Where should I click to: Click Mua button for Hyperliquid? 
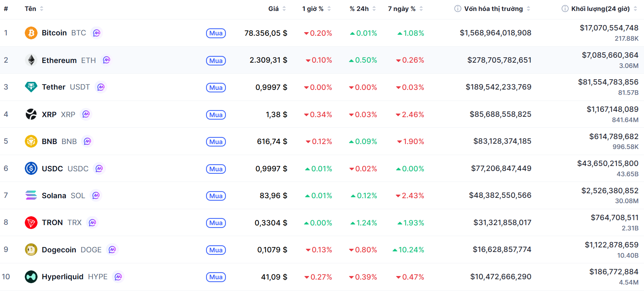pos(216,277)
